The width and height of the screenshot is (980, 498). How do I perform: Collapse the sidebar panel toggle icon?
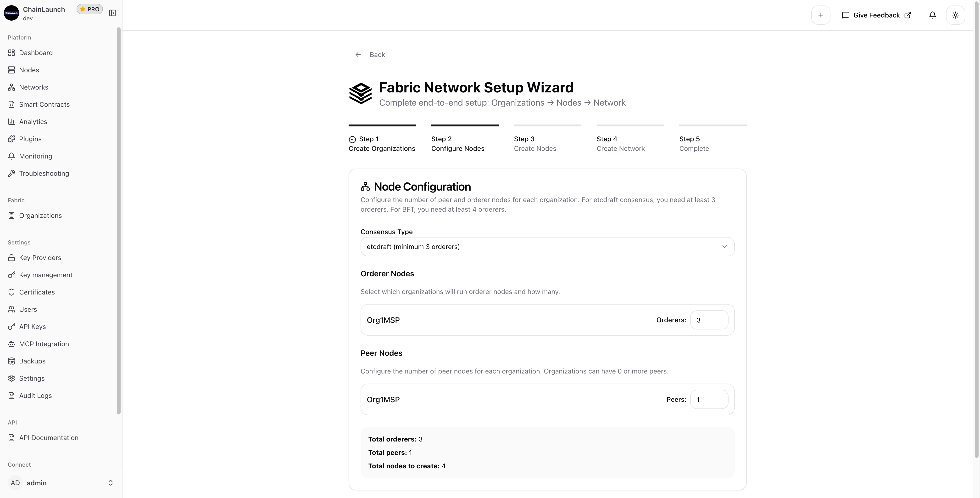(112, 13)
